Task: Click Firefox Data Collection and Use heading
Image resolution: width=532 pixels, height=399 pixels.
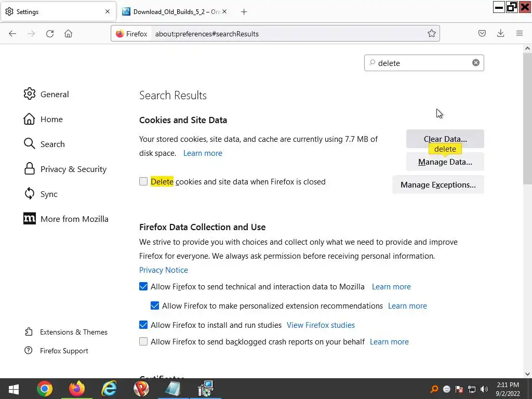Action: 202,227
